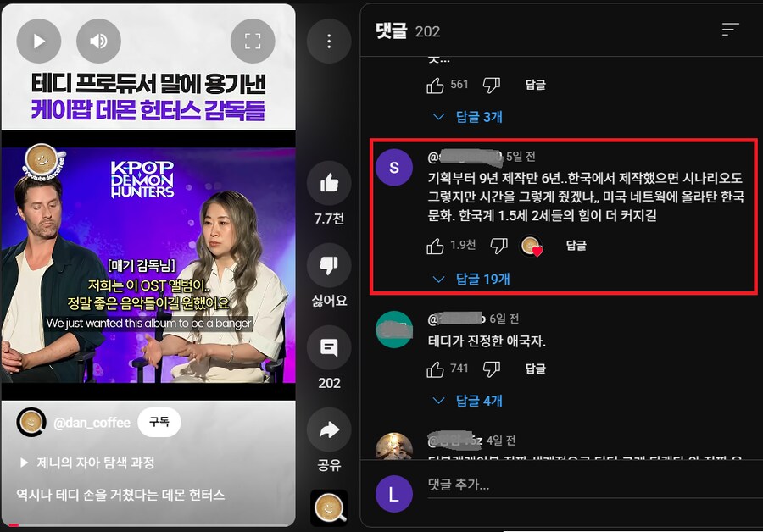The image size is (763, 532).
Task: Open the @dan_coffee channel link
Action: point(92,423)
